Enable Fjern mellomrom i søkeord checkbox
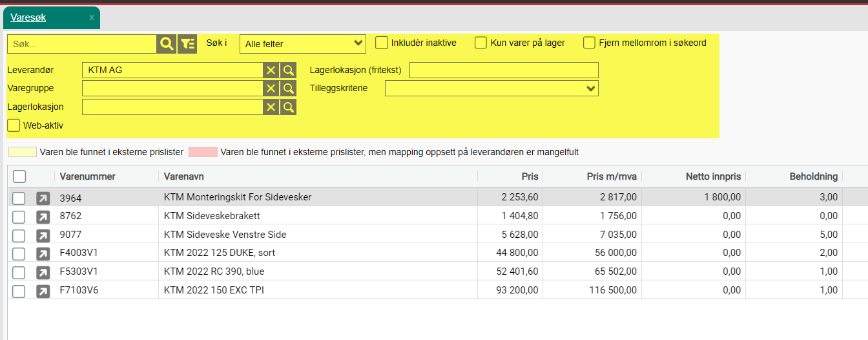Viewport: 868px width, 340px height. click(x=589, y=43)
